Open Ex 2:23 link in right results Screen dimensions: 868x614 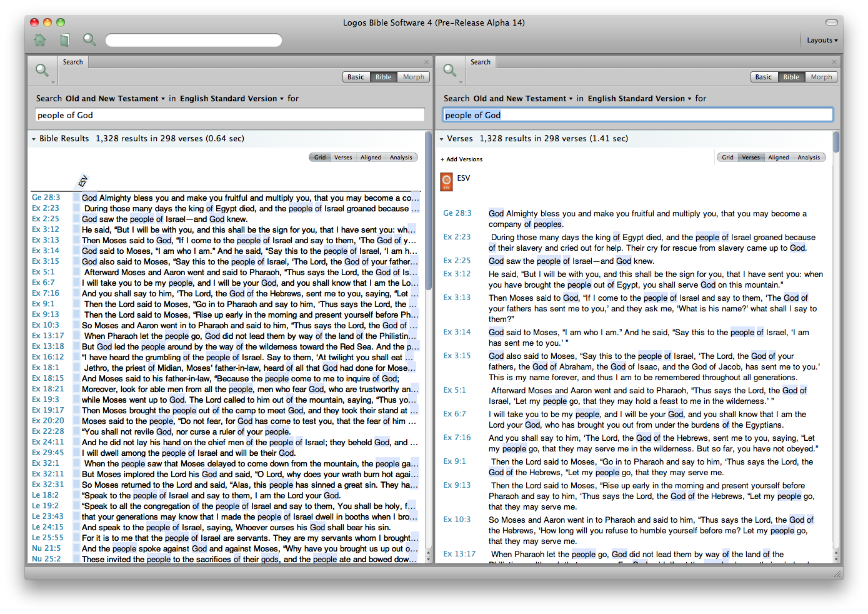coord(457,237)
